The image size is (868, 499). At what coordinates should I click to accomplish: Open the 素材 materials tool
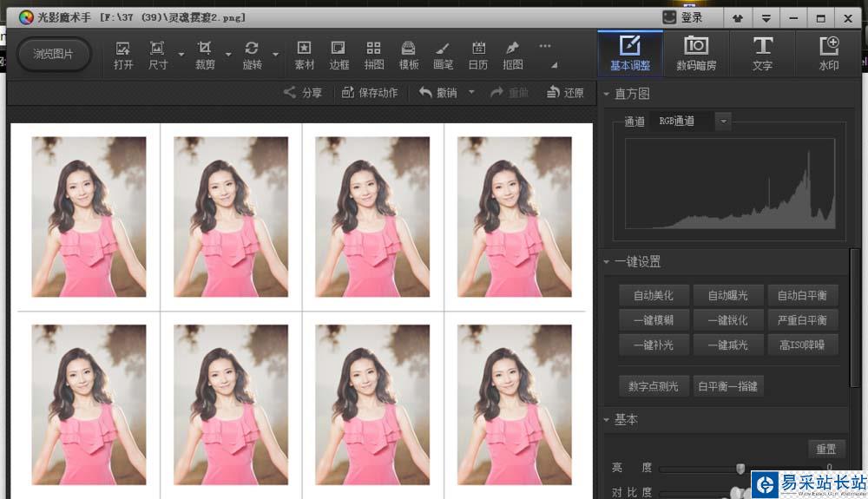304,56
